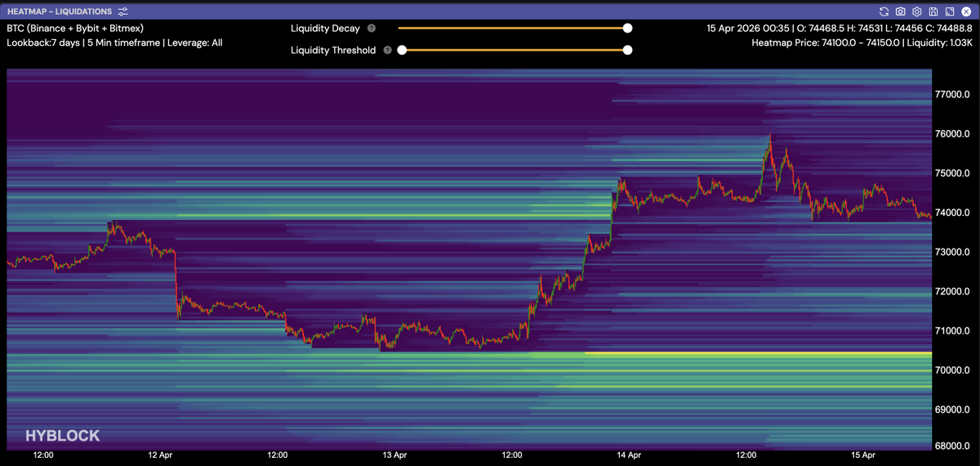Click the 74000.0 price axis label
The width and height of the screenshot is (980, 466).
[951, 213]
